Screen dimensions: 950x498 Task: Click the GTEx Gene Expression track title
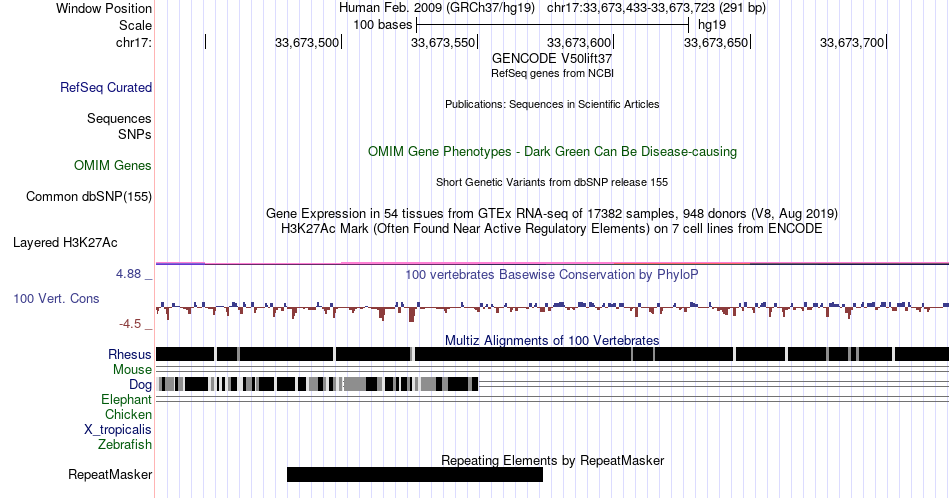tap(552, 213)
